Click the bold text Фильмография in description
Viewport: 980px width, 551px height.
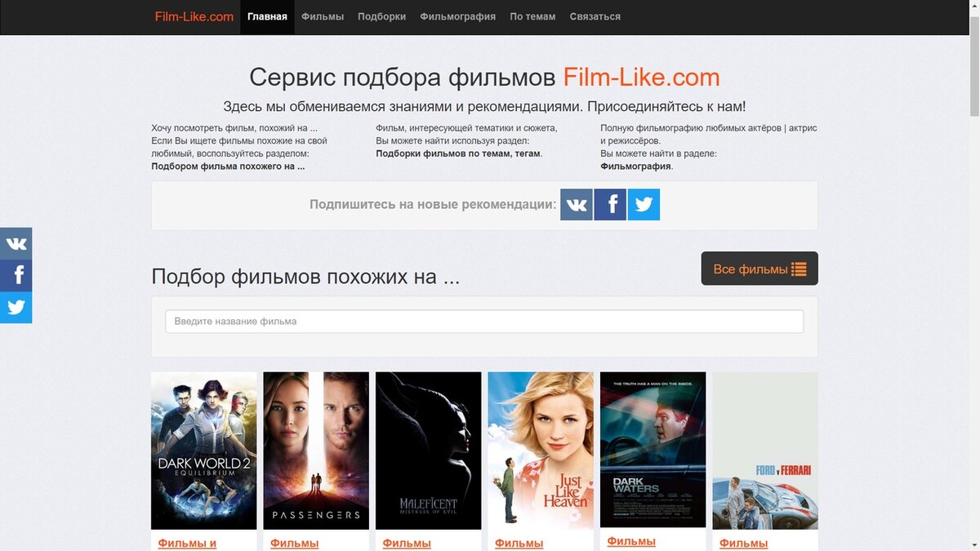click(x=636, y=166)
